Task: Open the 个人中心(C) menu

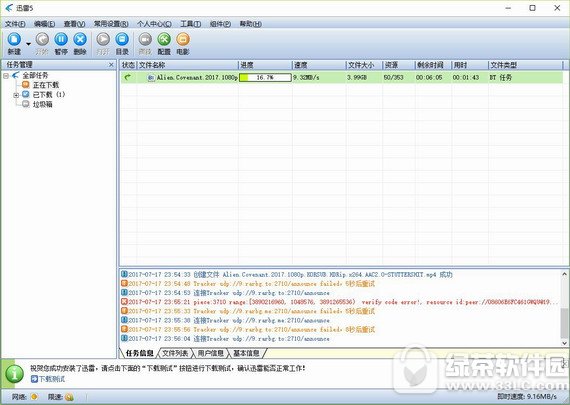Action: point(154,24)
